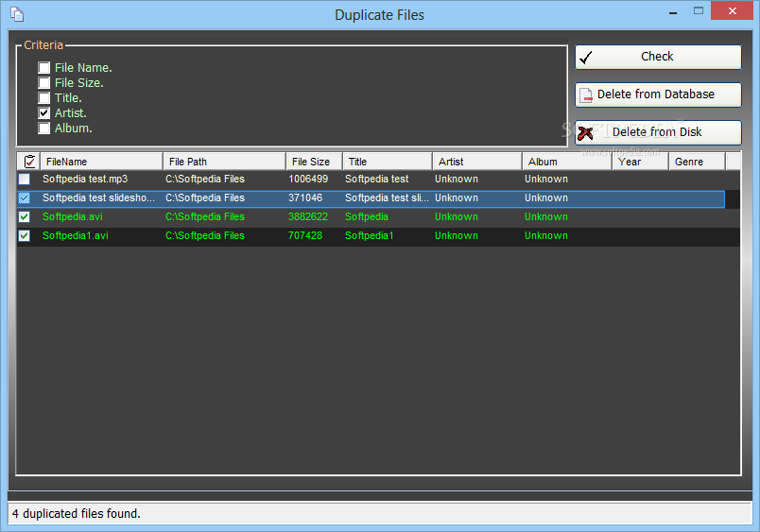Viewport: 760px width, 532px height.
Task: Click the Duplicate Files app icon in title bar
Action: pyautogui.click(x=17, y=14)
